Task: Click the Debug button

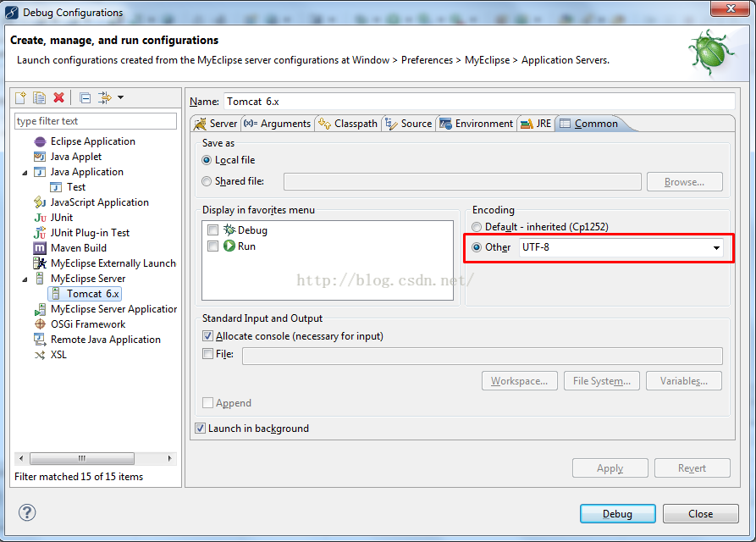Action: point(618,513)
